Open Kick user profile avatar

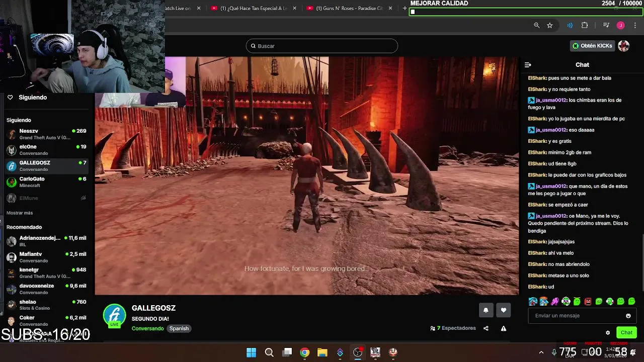pos(624,46)
